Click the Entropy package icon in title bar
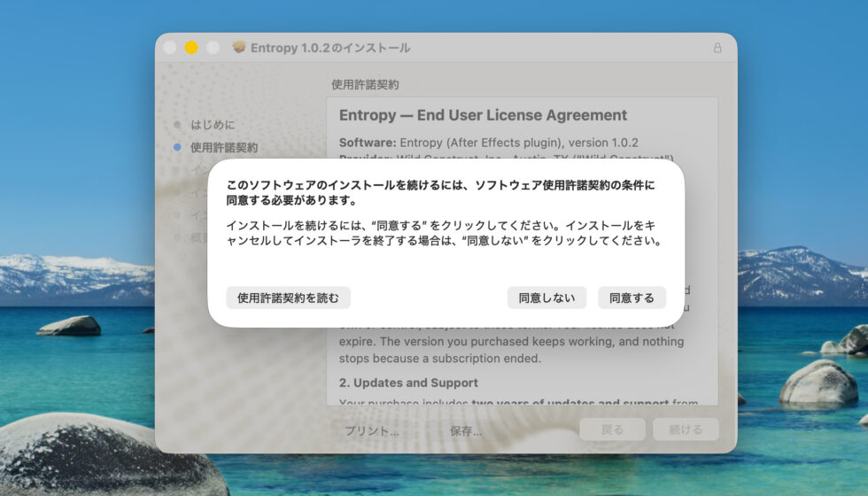Screen dimensions: 868x496 coord(238,47)
